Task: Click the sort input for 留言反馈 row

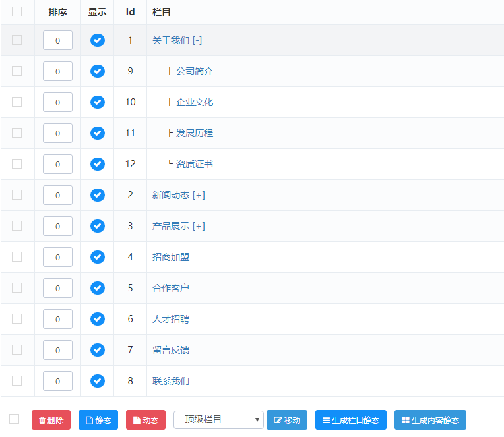Action: pyautogui.click(x=57, y=350)
